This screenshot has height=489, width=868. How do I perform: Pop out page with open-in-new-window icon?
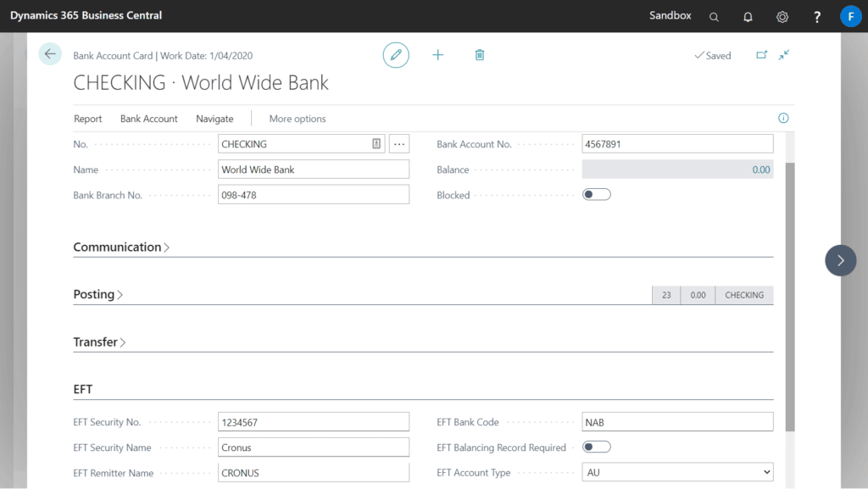[x=761, y=54]
